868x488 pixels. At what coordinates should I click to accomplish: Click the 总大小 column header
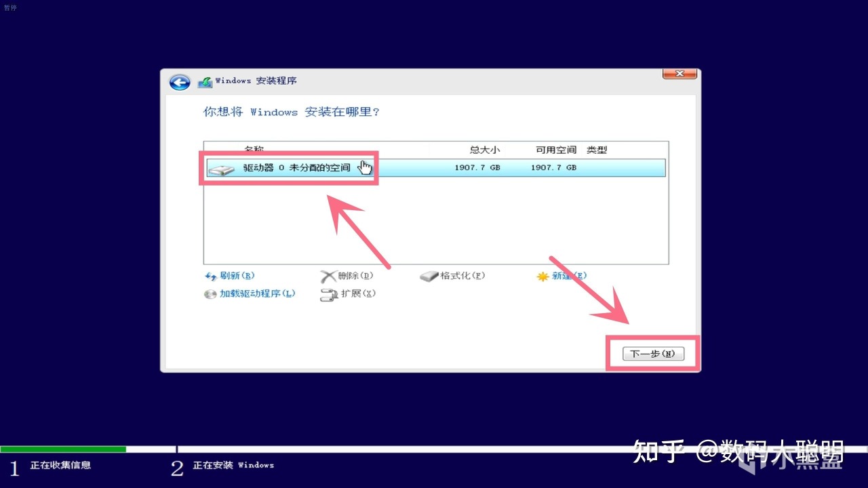(x=485, y=150)
